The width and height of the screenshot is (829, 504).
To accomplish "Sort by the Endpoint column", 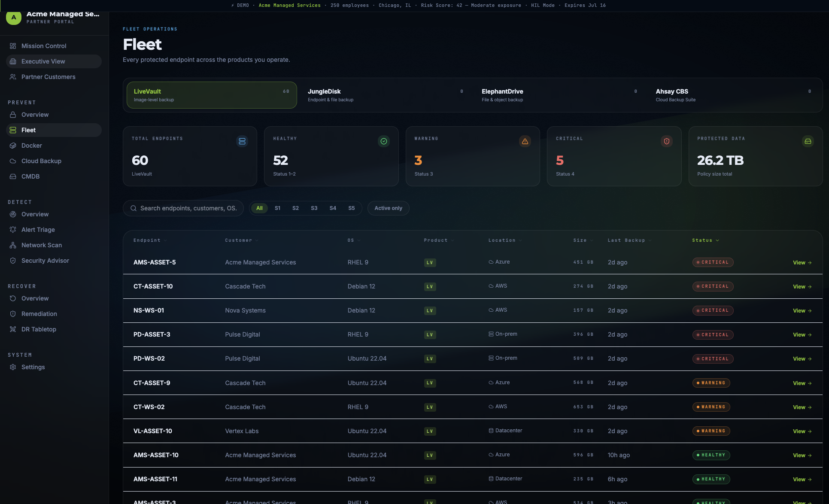I will [x=150, y=240].
